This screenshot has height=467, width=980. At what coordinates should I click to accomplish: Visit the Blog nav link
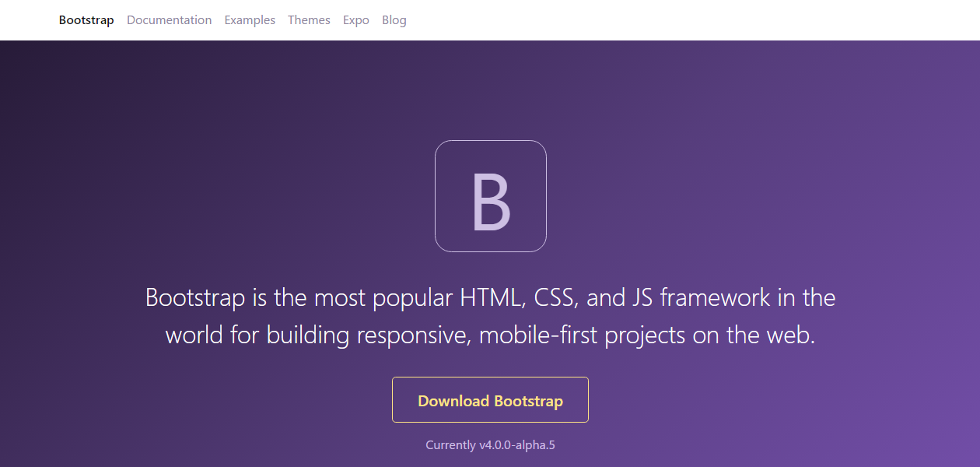(394, 20)
